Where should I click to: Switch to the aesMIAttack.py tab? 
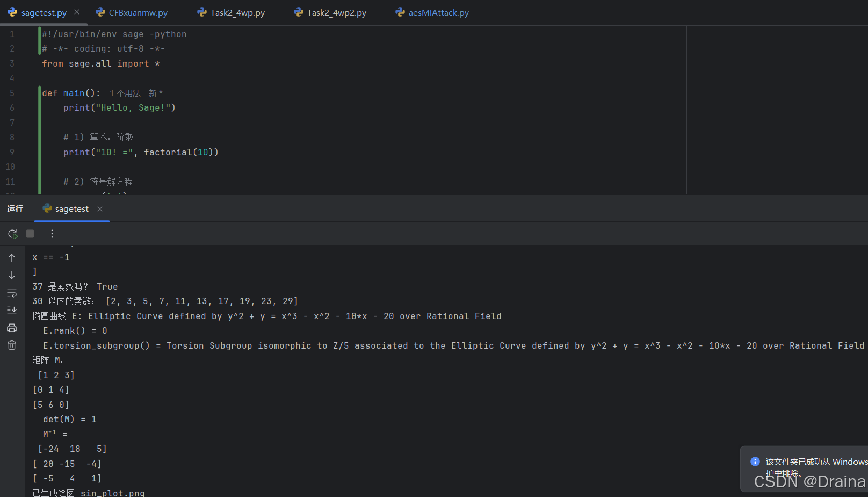pyautogui.click(x=438, y=12)
